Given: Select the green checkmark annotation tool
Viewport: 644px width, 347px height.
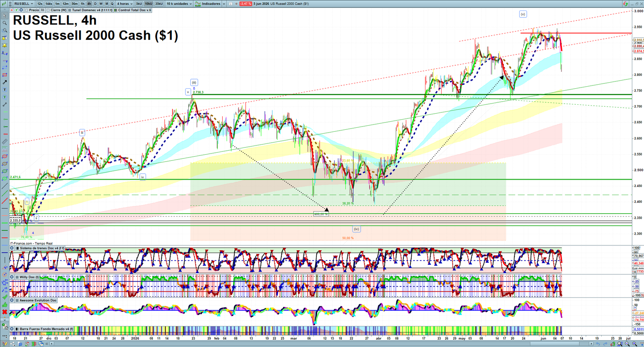Looking at the screenshot, I should [x=5, y=297].
